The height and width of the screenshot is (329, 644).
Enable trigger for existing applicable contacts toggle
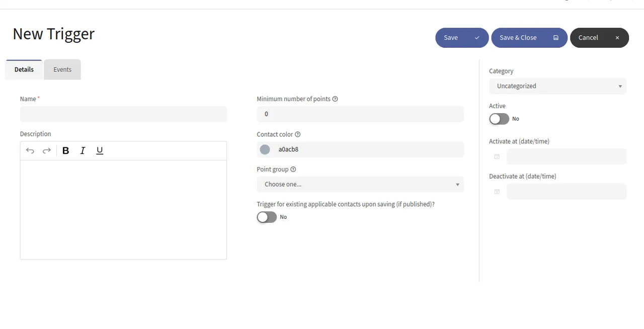pyautogui.click(x=267, y=217)
